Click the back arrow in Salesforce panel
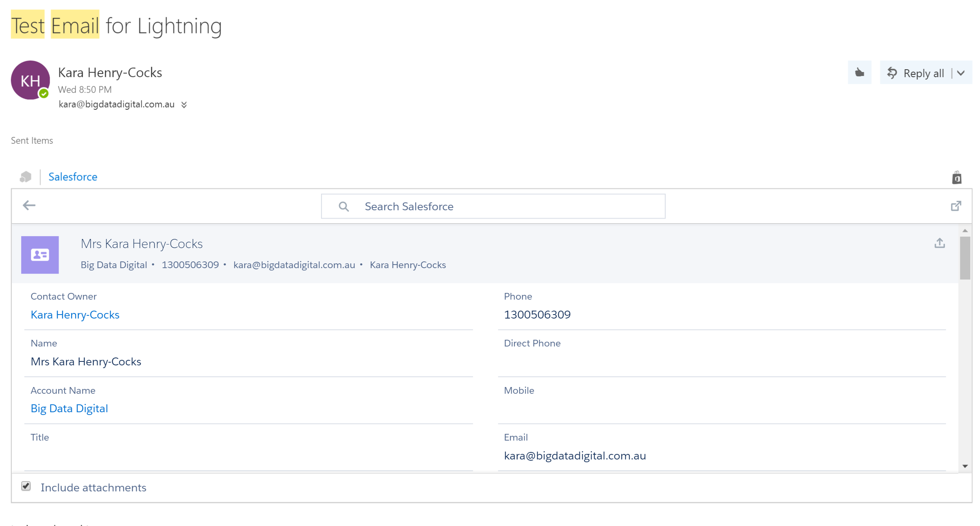 [29, 205]
